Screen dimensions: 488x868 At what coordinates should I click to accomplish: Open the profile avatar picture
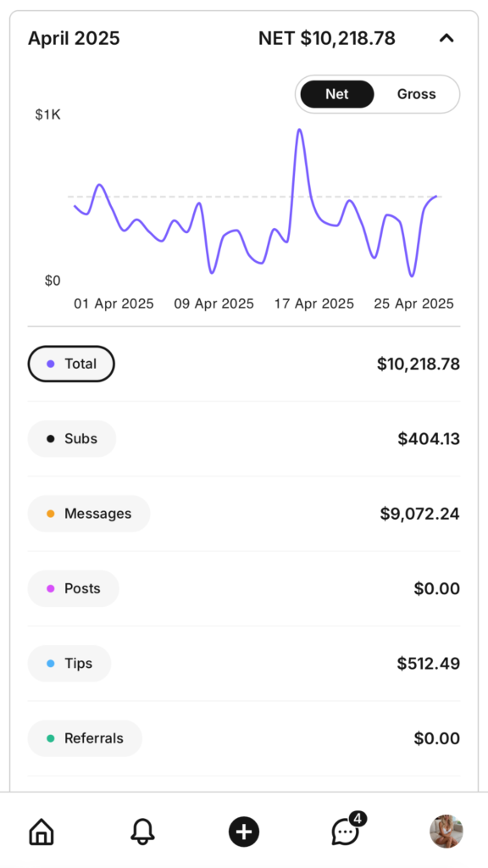click(x=446, y=832)
